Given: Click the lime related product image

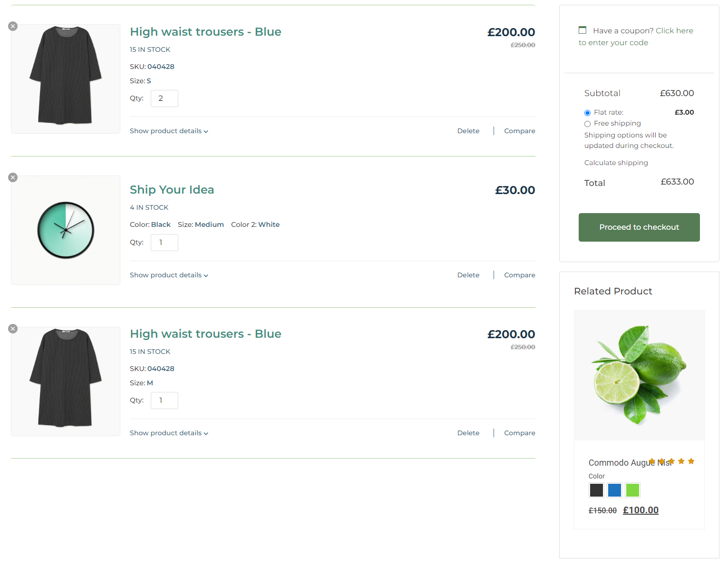Looking at the screenshot, I should (639, 375).
